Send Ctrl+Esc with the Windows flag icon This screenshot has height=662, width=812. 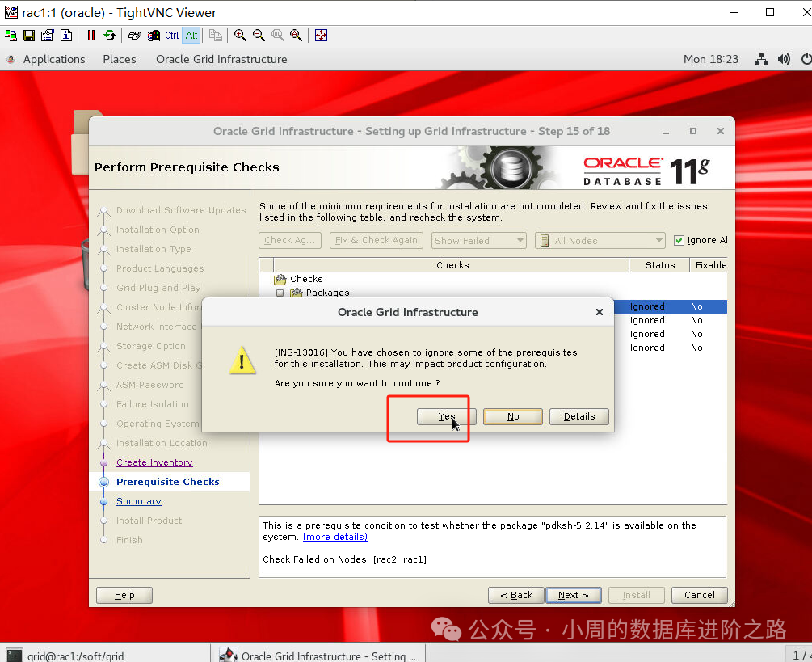[154, 36]
